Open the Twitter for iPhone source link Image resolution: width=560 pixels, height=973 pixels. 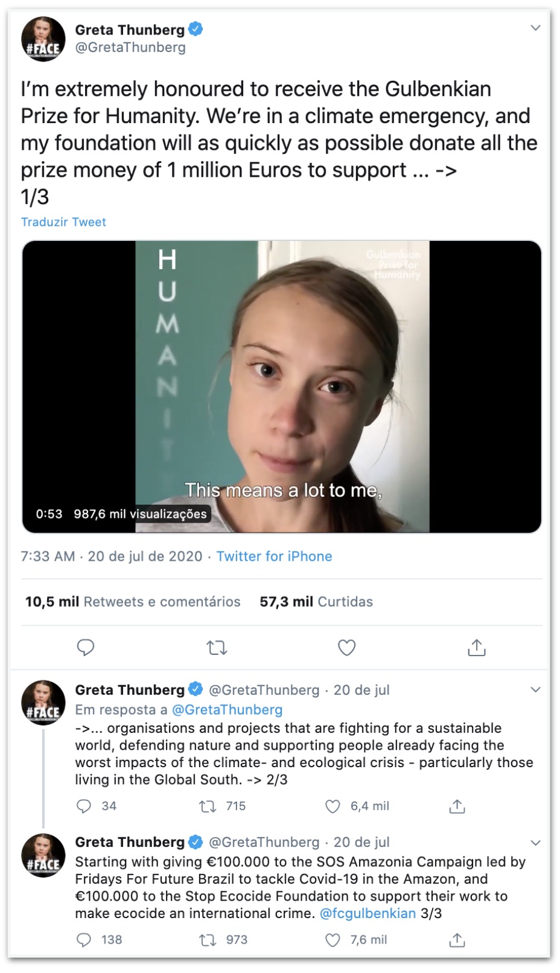(x=274, y=557)
